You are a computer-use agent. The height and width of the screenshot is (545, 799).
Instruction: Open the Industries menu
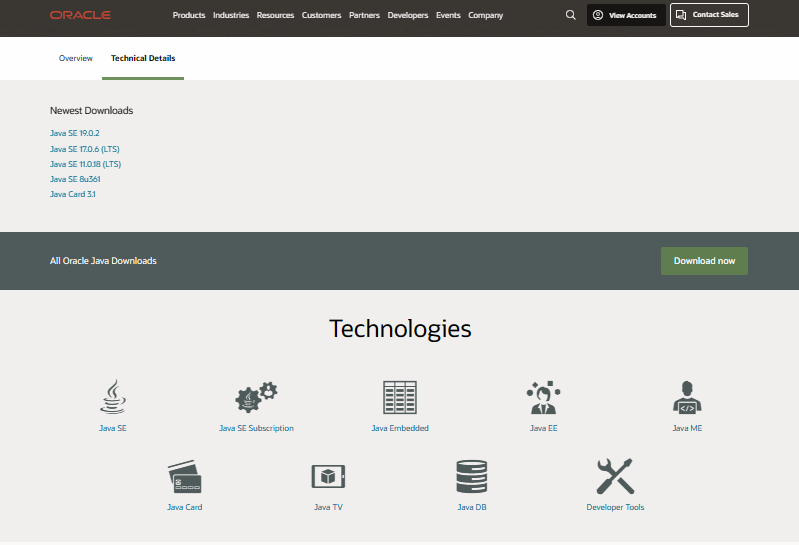coord(231,15)
